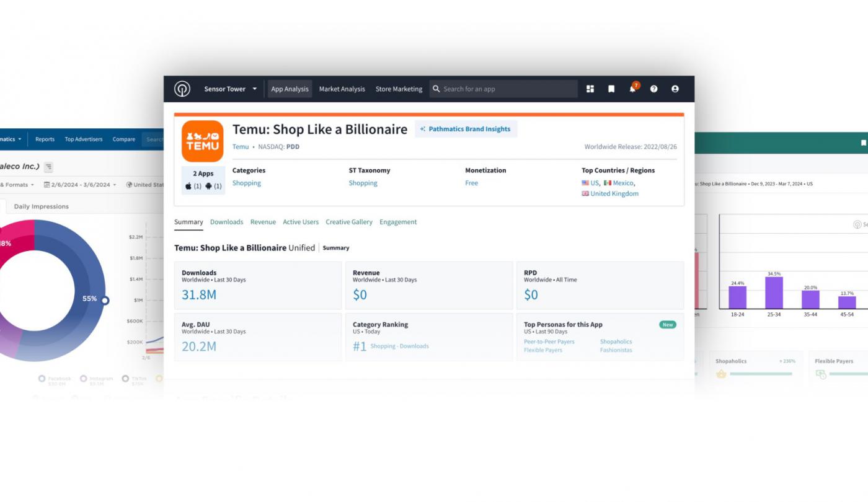Screen dimensions: 868x502
Task: Click the Temu app logo thumbnail
Action: coord(203,141)
